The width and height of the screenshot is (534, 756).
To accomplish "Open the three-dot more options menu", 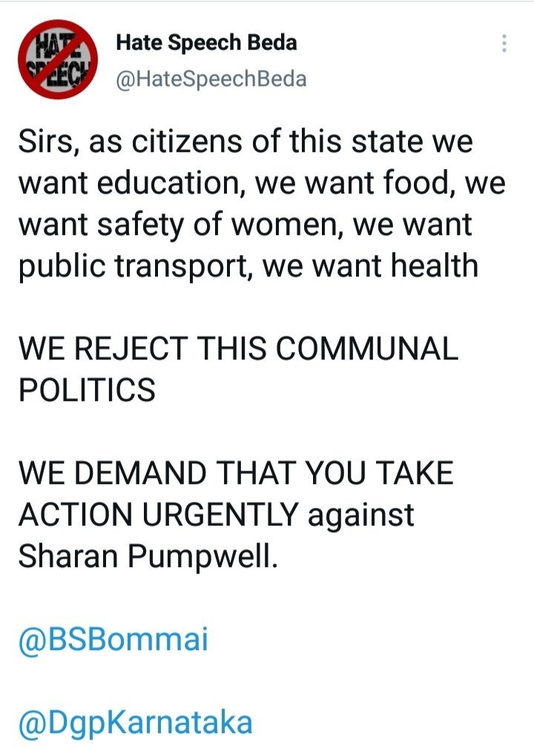I will point(504,44).
